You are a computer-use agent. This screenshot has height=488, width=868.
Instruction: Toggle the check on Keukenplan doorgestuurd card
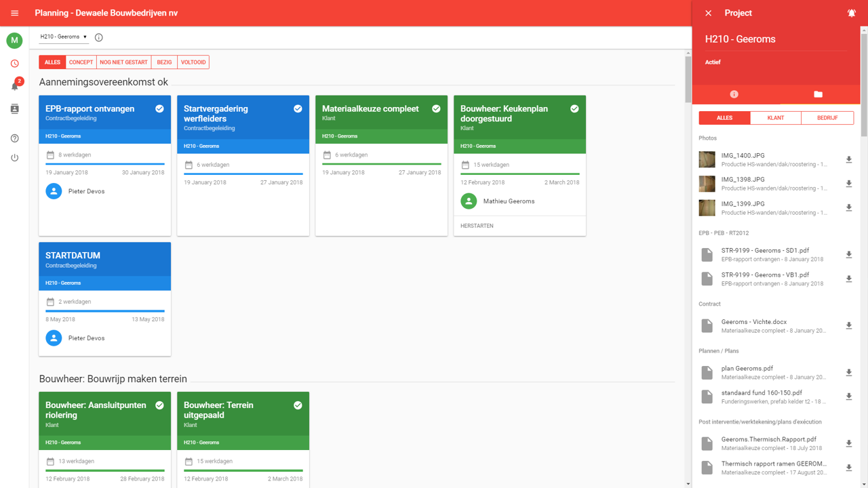tap(574, 108)
